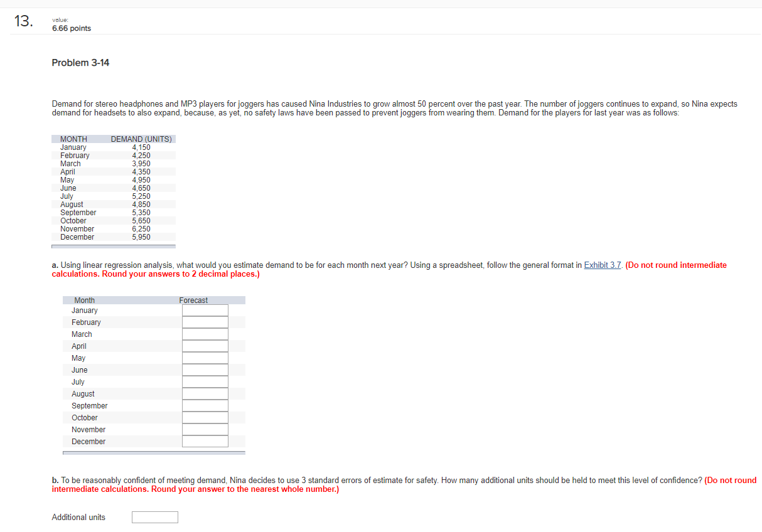Select the Month column header
The width and height of the screenshot is (762, 532).
[84, 300]
